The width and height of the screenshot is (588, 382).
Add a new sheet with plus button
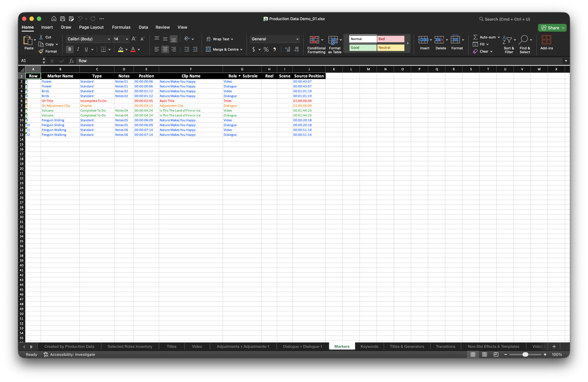pos(554,347)
